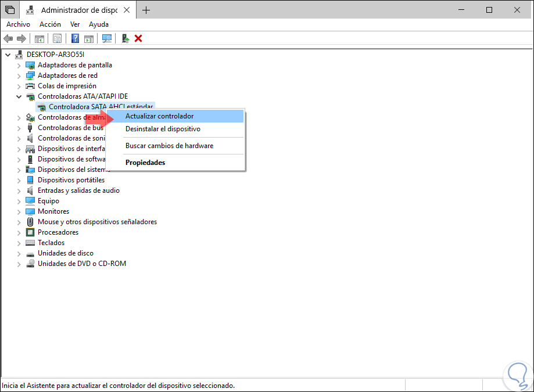Screen dimensions: 534x392
Task: Click the Unidades de disco drive icon
Action: (30, 254)
